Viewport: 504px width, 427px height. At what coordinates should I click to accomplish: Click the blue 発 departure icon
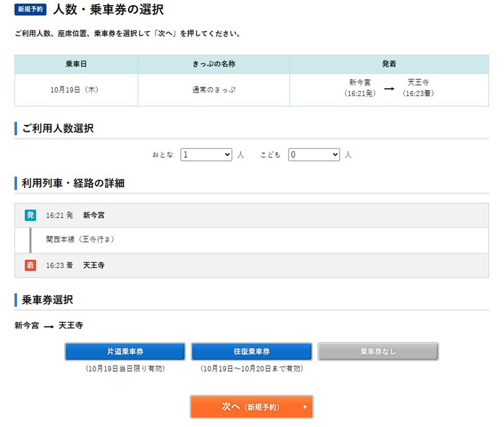tap(30, 215)
